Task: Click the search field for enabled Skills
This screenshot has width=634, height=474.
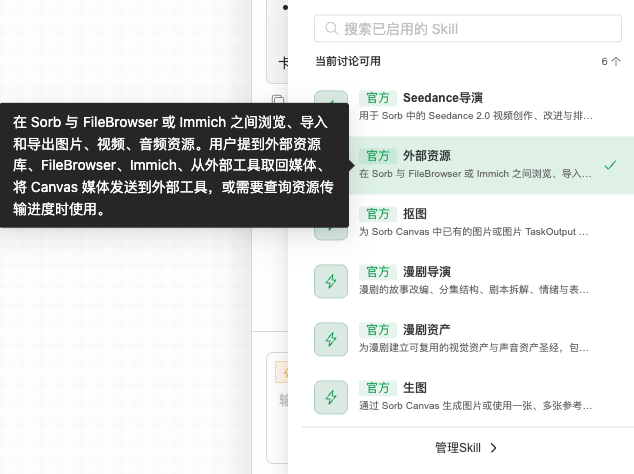Action: pyautogui.click(x=468, y=29)
